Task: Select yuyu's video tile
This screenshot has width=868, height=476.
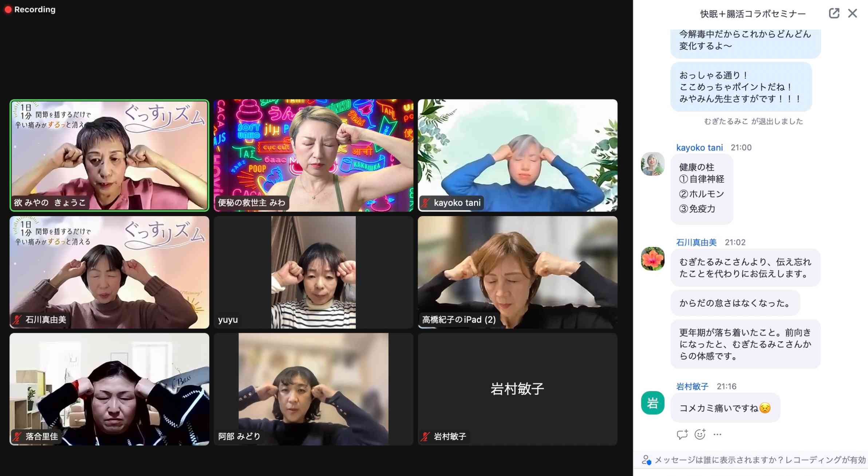Action: 313,272
